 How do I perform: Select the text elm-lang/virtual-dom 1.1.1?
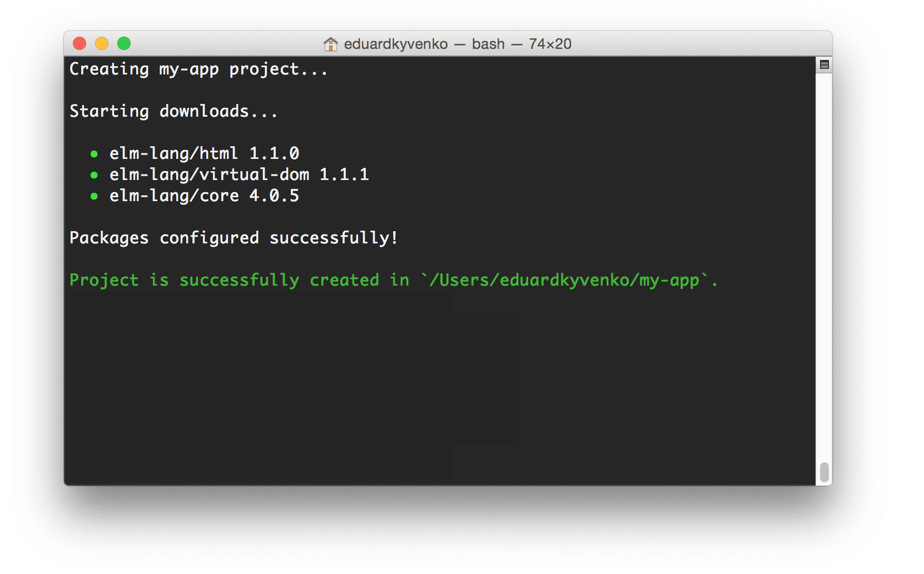pos(239,174)
